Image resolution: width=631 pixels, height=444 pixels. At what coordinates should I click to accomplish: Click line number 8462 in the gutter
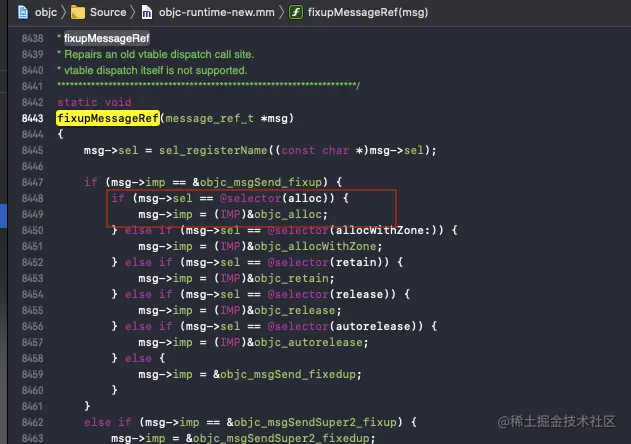33,422
